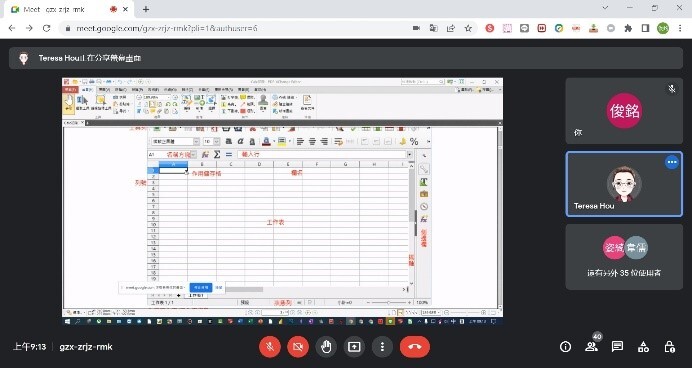Image resolution: width=692 pixels, height=368 pixels.
Task: Adjust the Calc zoom slider in status bar
Action: coord(388,303)
